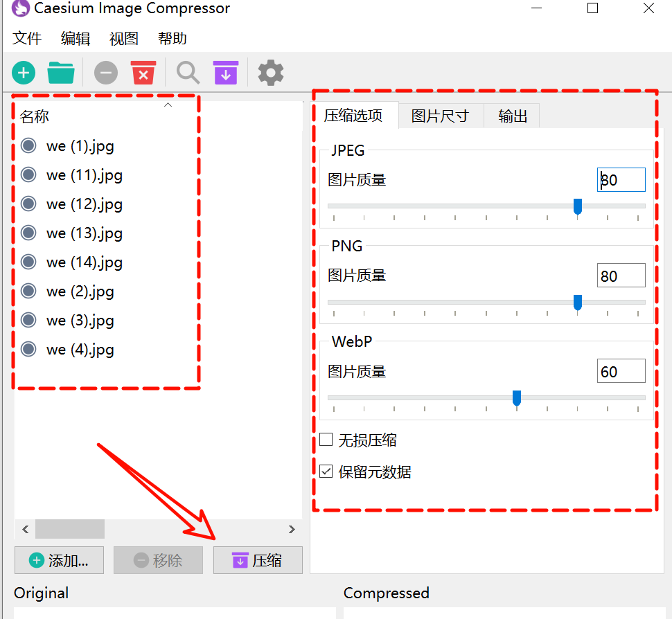Open the 编辑 menu
Image resolution: width=672 pixels, height=619 pixels.
click(76, 39)
